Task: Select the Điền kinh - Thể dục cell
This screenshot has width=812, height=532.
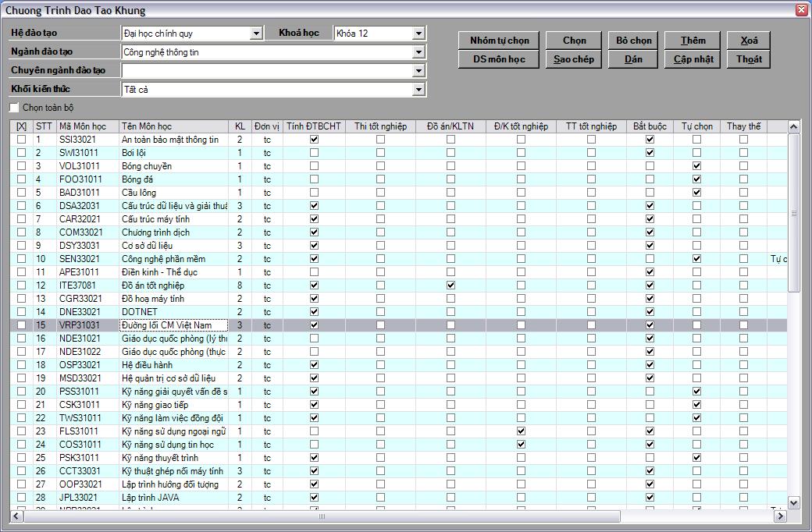Action: point(173,272)
